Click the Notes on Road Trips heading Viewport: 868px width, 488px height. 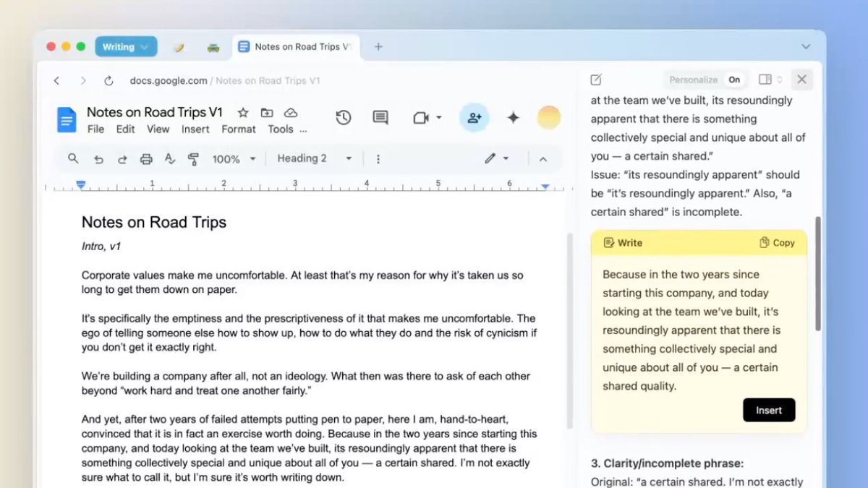pyautogui.click(x=154, y=222)
